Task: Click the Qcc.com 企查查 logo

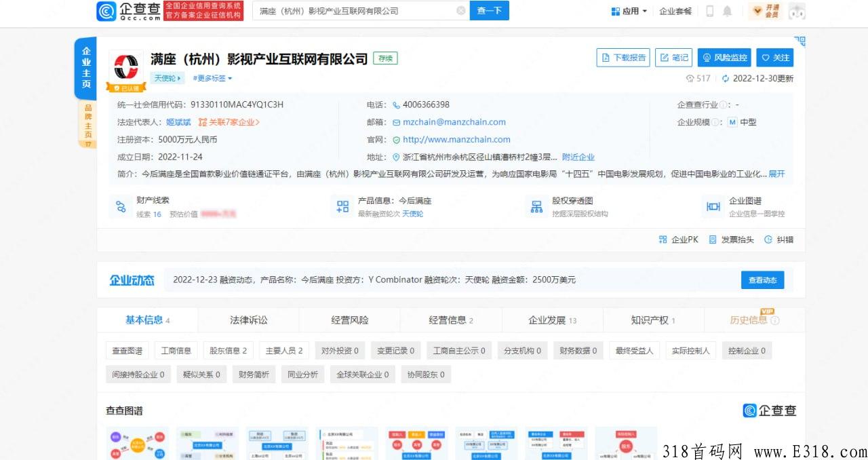Action: pos(129,11)
